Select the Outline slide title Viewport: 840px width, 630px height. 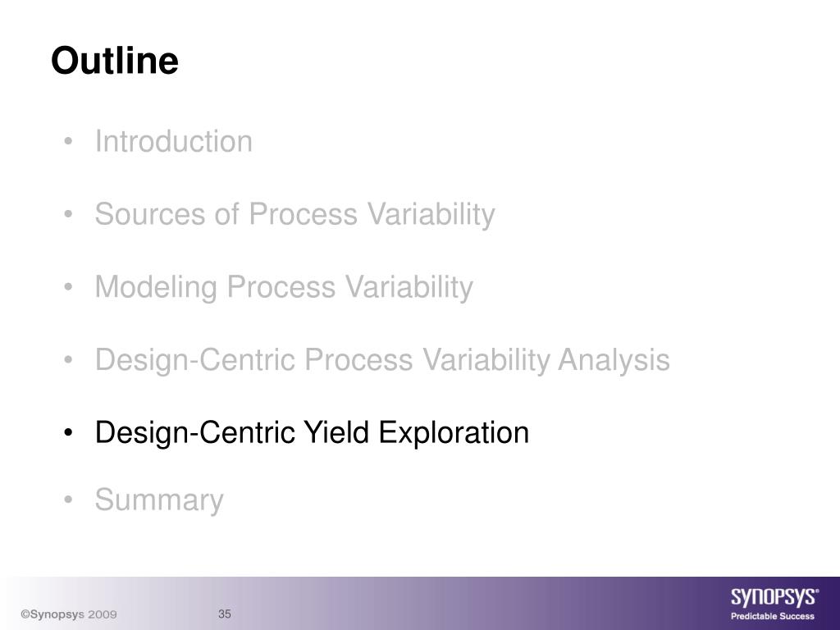tap(115, 60)
